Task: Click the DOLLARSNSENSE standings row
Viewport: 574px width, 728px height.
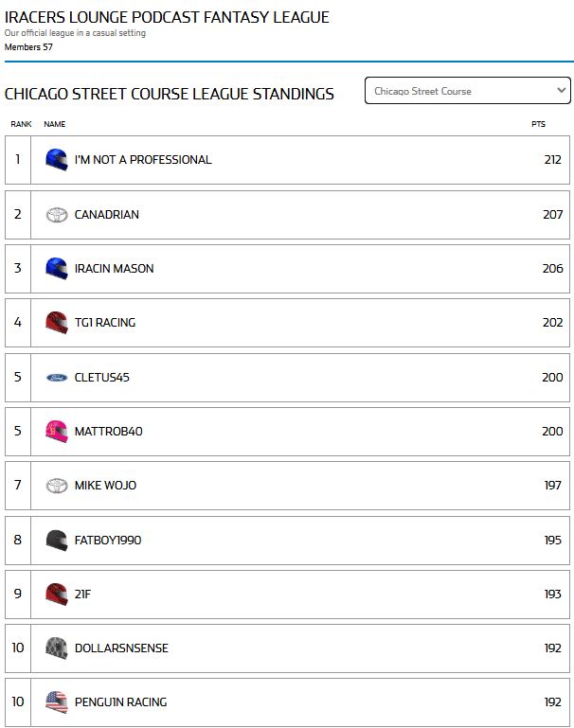Action: point(287,648)
